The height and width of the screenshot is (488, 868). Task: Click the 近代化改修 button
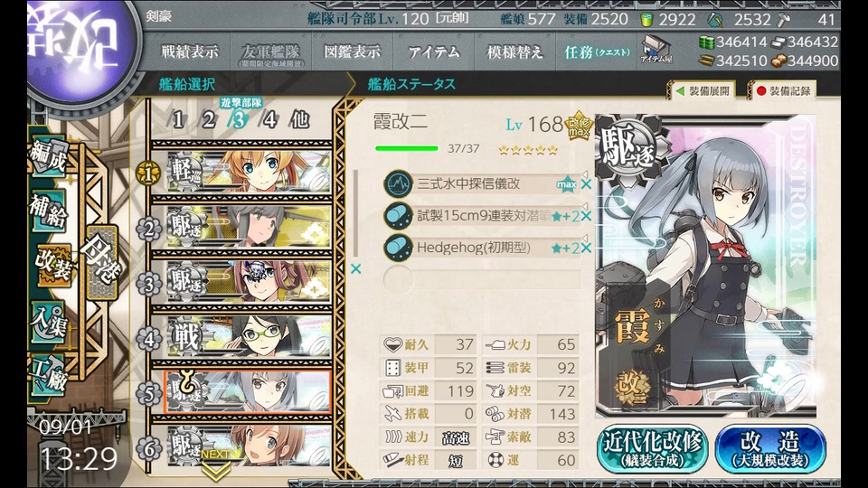[x=652, y=449]
